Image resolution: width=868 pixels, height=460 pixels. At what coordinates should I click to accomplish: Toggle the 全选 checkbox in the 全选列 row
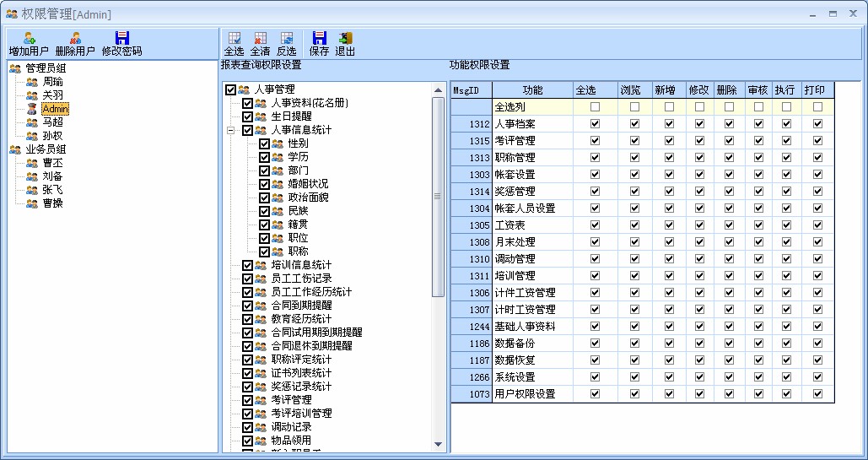tap(595, 107)
